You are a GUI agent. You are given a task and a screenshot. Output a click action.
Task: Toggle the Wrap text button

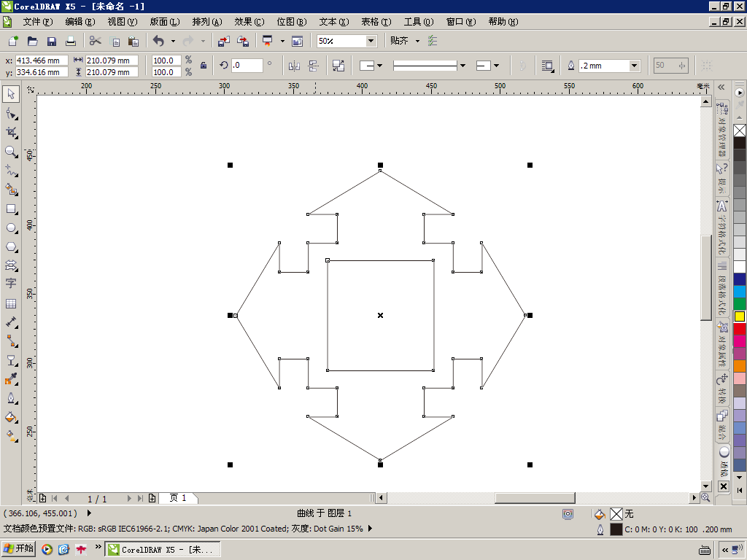pos(548,66)
